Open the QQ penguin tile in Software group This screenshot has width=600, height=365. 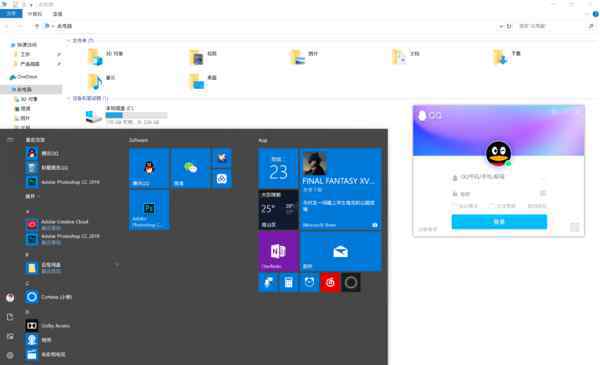click(x=149, y=168)
